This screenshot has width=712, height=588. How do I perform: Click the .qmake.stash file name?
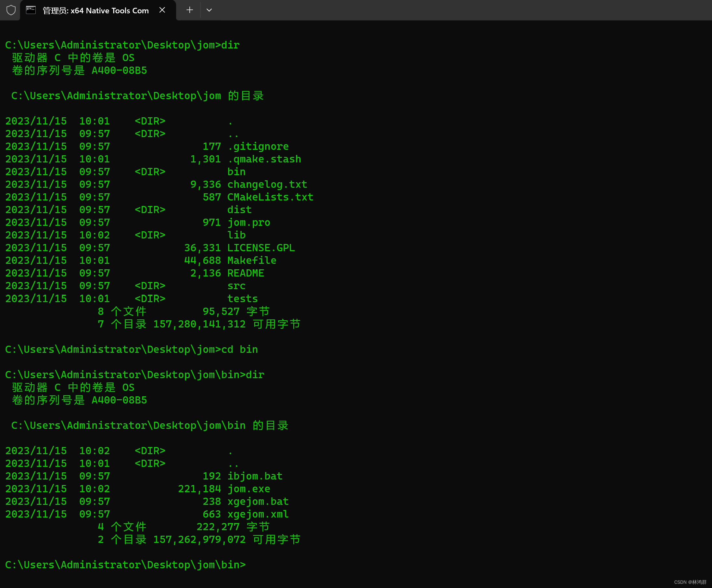(264, 159)
